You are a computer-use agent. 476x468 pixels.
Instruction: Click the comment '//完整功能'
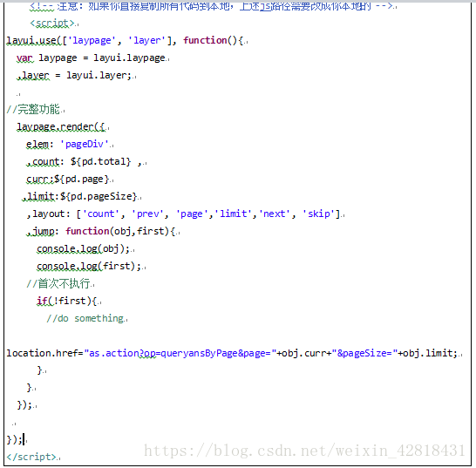[33, 109]
